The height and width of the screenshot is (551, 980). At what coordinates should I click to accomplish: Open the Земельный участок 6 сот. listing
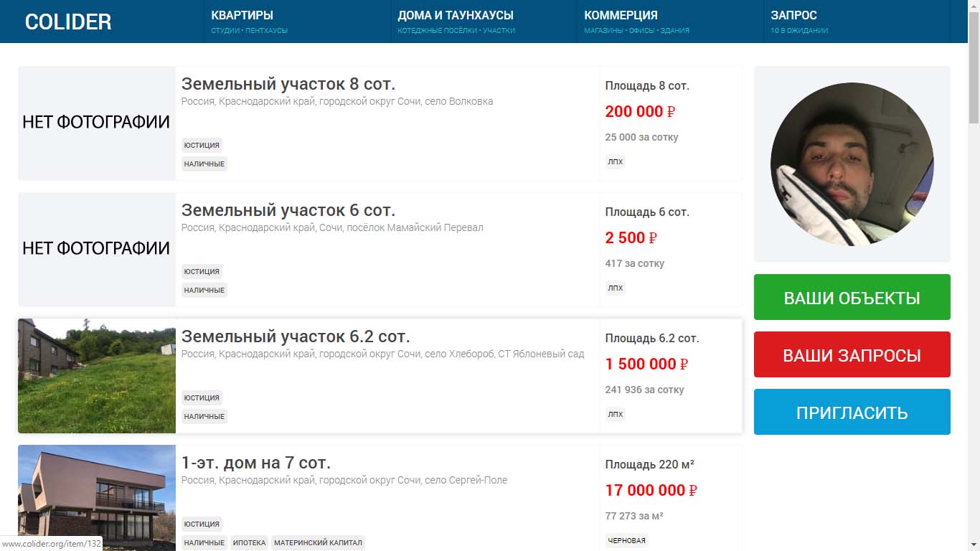tap(288, 210)
